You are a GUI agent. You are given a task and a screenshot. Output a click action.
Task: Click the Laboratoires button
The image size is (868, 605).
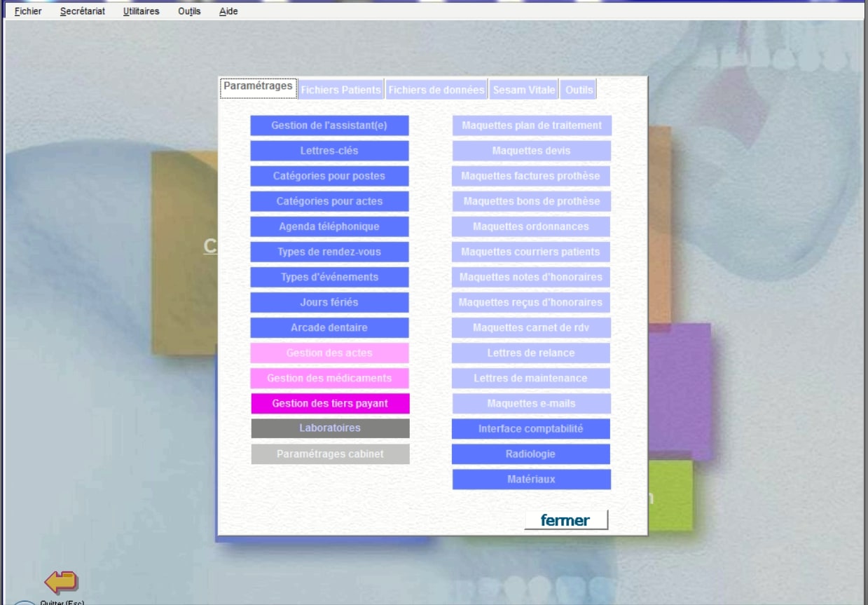pyautogui.click(x=330, y=428)
